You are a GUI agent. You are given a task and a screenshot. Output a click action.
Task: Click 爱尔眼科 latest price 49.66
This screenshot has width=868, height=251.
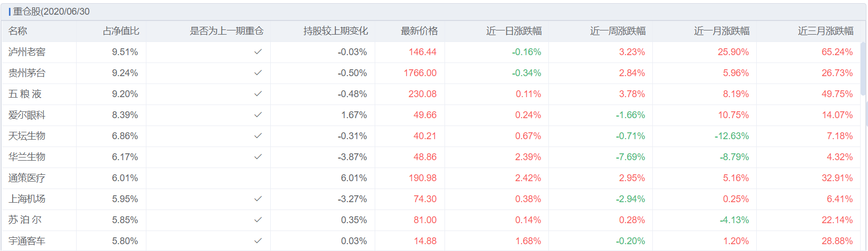(425, 115)
